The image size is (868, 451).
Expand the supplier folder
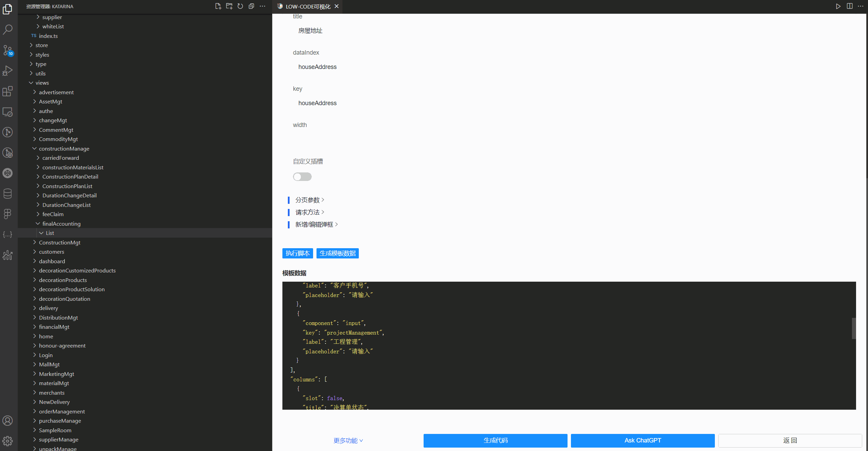tap(52, 17)
